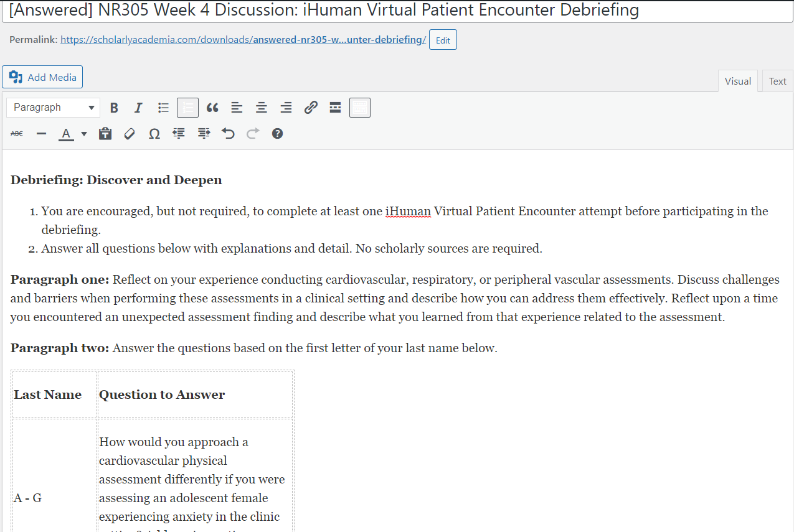Insert horizontal line
794x532 pixels.
41,134
